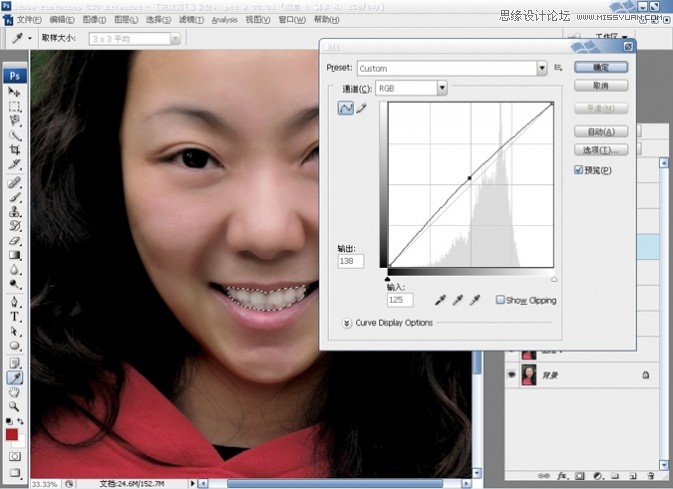Change the screen mode
The height and width of the screenshot is (489, 673).
click(x=15, y=473)
